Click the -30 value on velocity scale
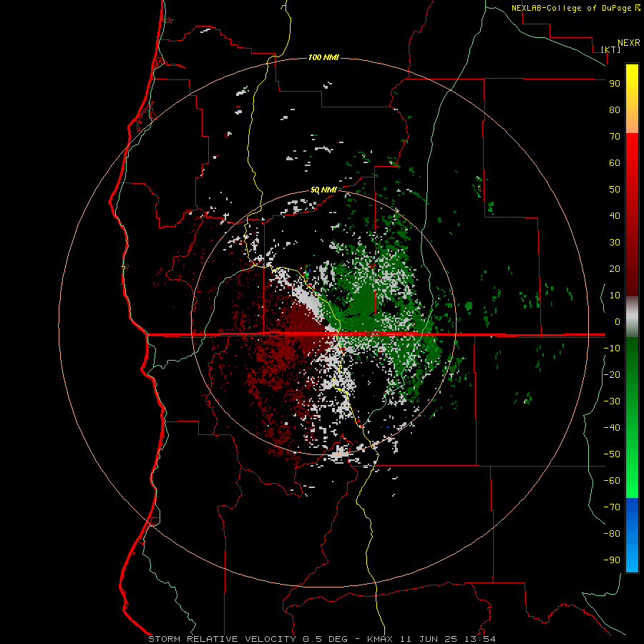This screenshot has height=644, width=644. (x=612, y=401)
